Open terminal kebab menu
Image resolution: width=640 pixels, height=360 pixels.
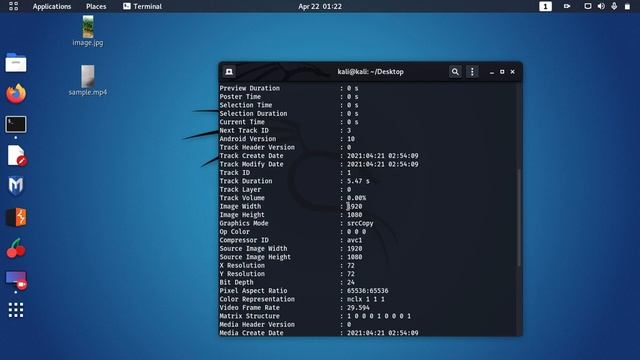[472, 72]
